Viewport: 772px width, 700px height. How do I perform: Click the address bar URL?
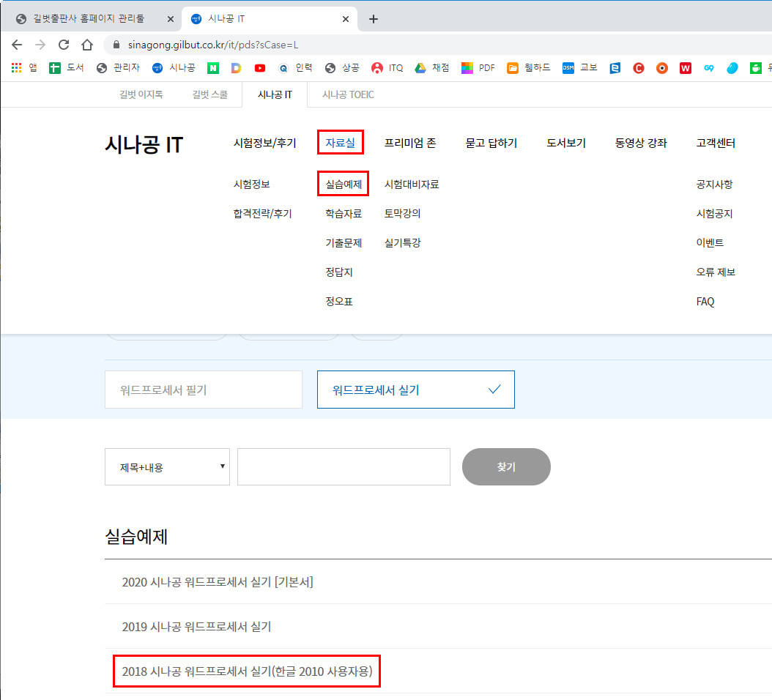click(212, 45)
